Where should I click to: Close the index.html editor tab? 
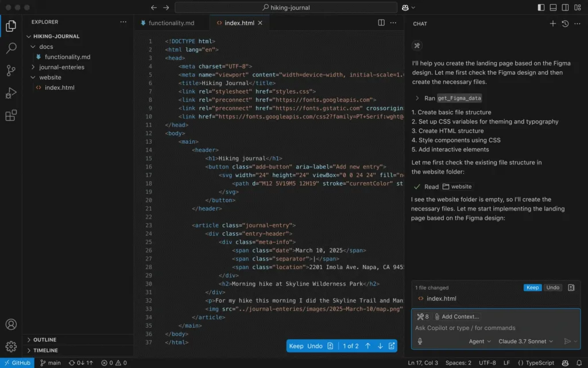260,23
